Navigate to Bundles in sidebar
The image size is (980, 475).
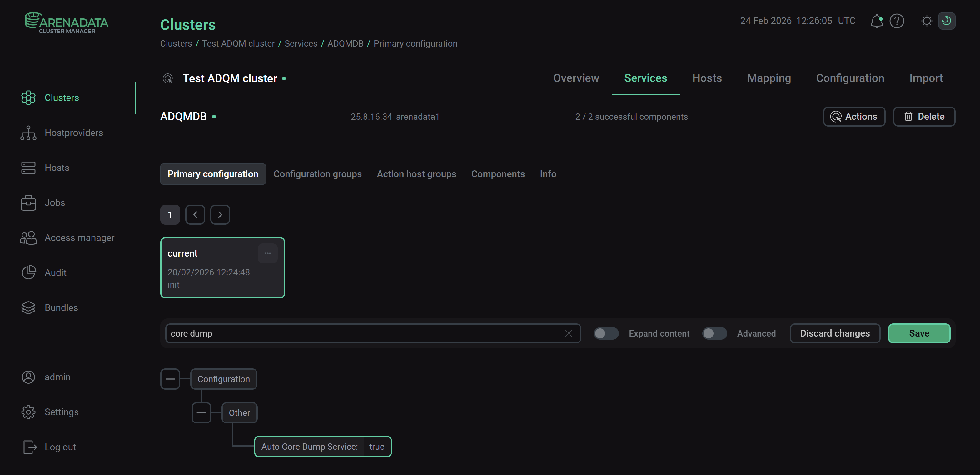coord(61,307)
